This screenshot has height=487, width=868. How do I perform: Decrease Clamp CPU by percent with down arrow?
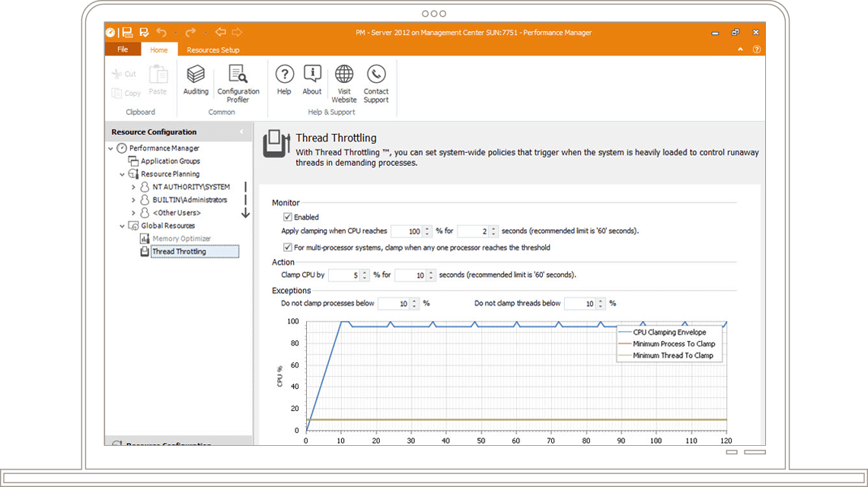(x=364, y=278)
